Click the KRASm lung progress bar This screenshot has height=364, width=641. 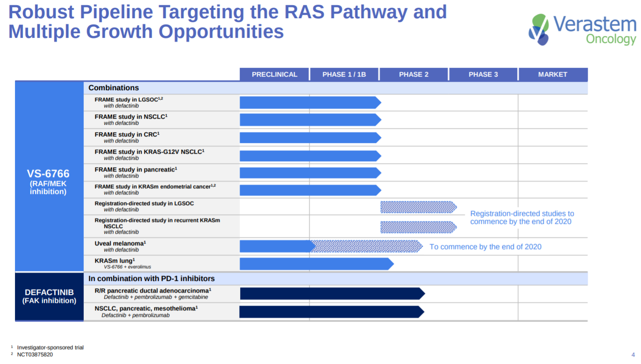[x=317, y=264]
